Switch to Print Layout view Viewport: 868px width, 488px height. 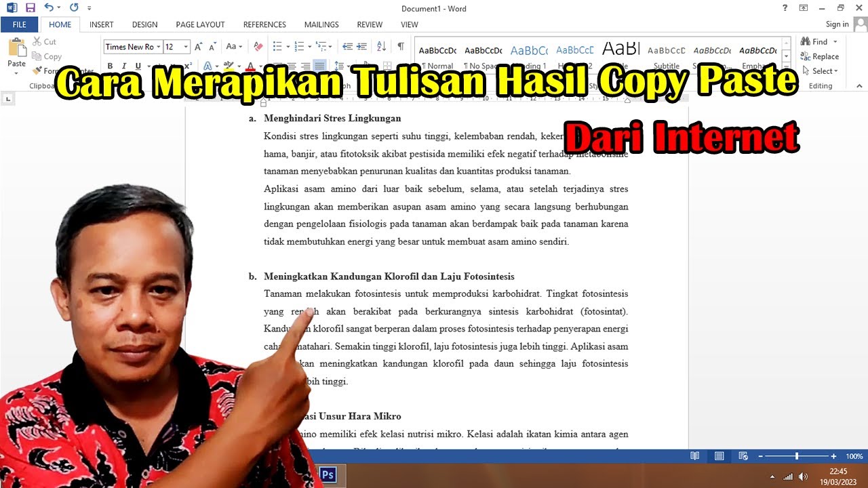pos(719,456)
